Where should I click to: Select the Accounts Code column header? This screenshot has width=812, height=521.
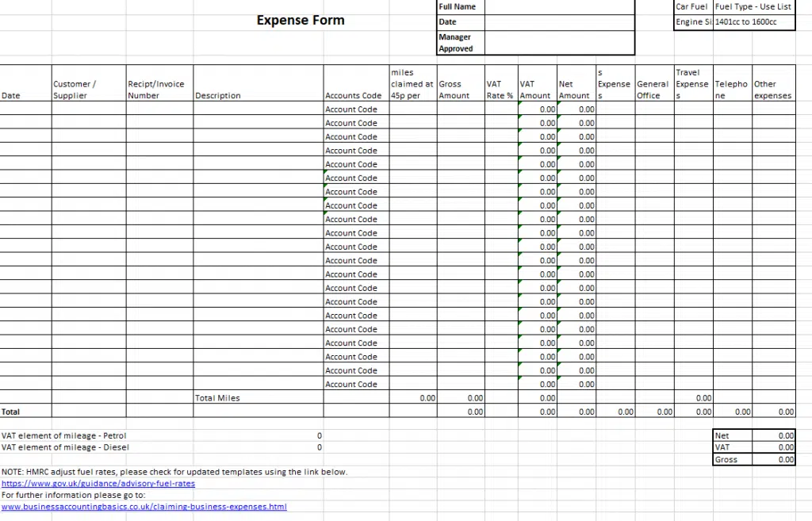356,82
